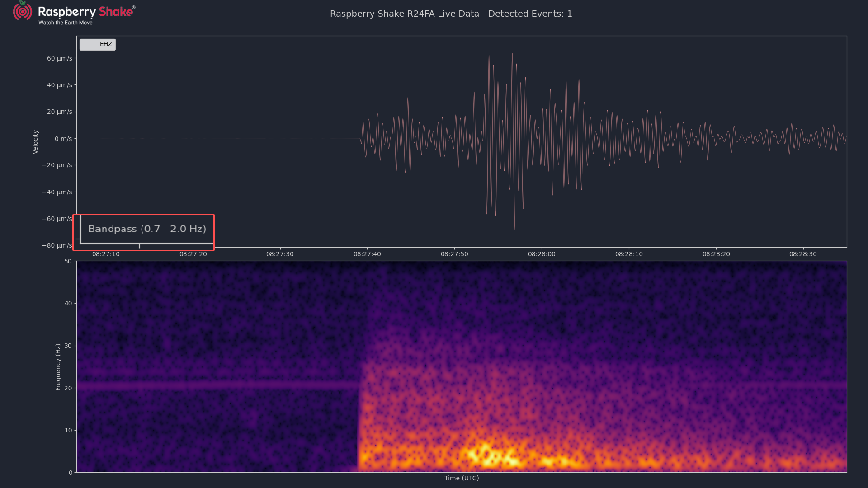Click the 08:28:10 time axis label

pos(629,254)
